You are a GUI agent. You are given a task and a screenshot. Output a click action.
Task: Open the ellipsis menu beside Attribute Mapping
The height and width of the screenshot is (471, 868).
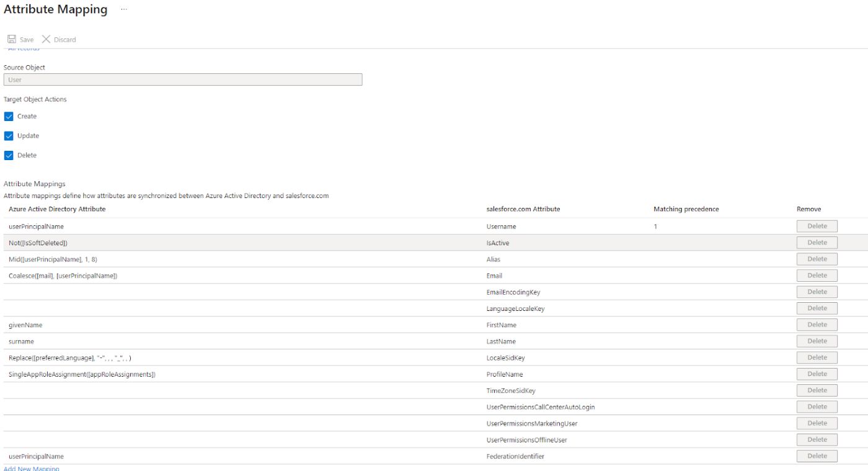click(x=124, y=9)
